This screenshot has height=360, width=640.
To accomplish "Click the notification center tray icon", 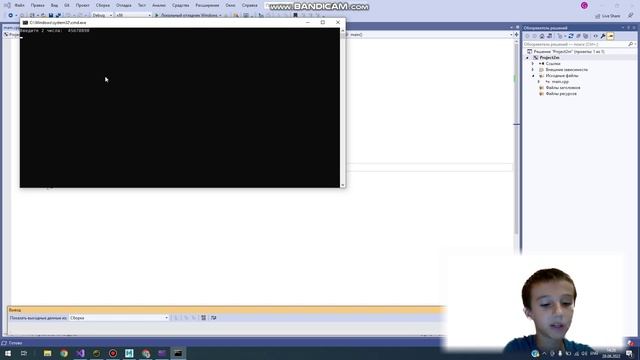I will 629,353.
